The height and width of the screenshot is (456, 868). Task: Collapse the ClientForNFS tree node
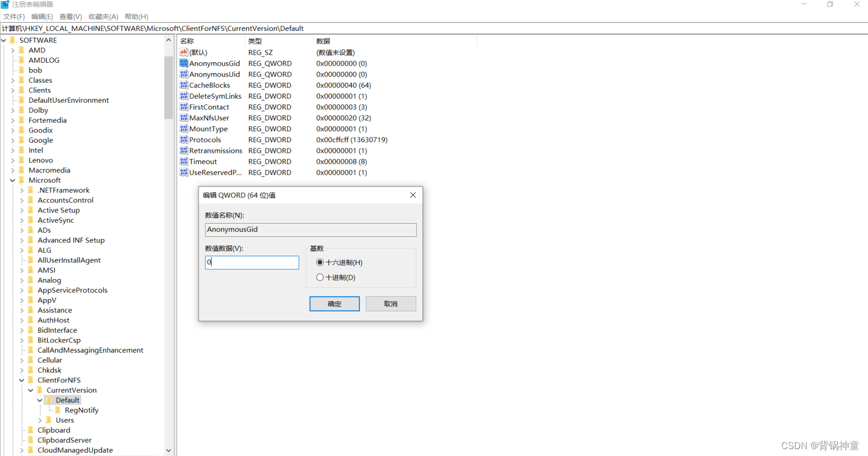22,380
